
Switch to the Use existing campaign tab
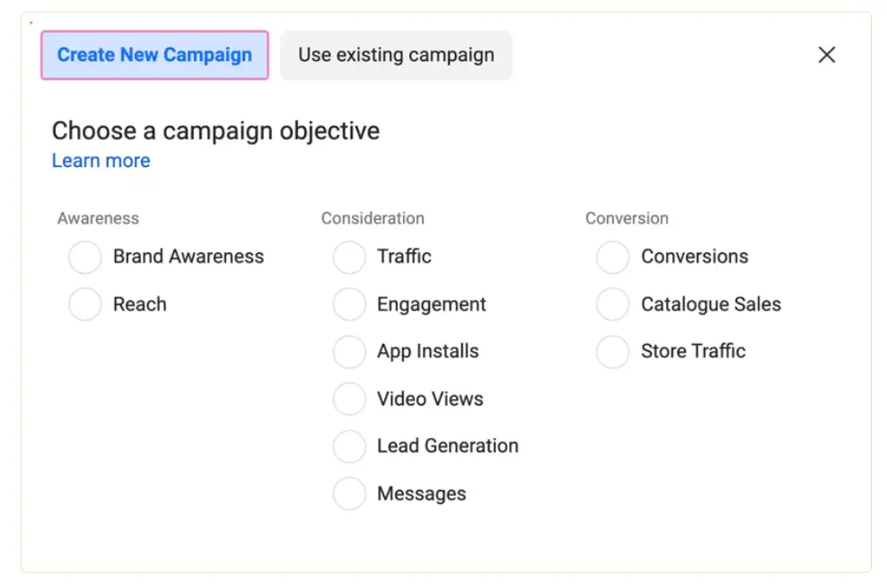[396, 55]
